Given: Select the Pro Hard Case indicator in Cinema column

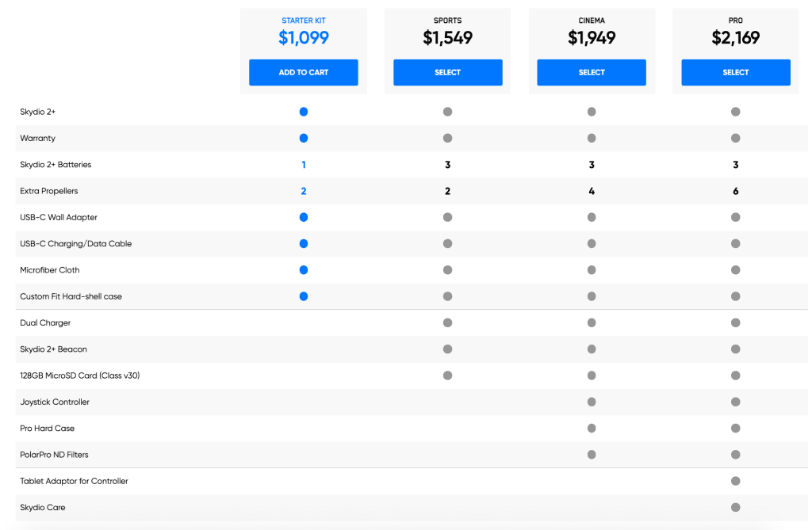Looking at the screenshot, I should [592, 428].
